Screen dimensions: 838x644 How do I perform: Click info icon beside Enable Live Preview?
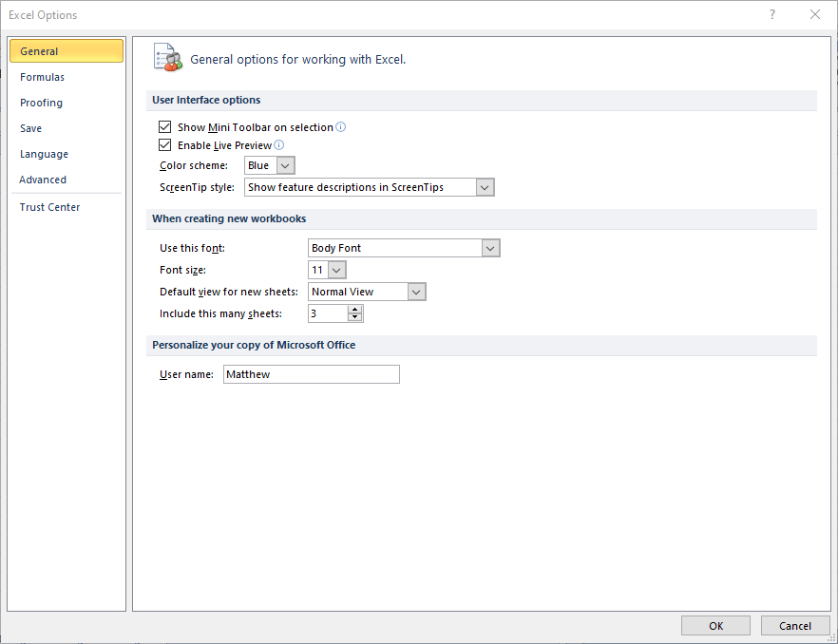279,144
